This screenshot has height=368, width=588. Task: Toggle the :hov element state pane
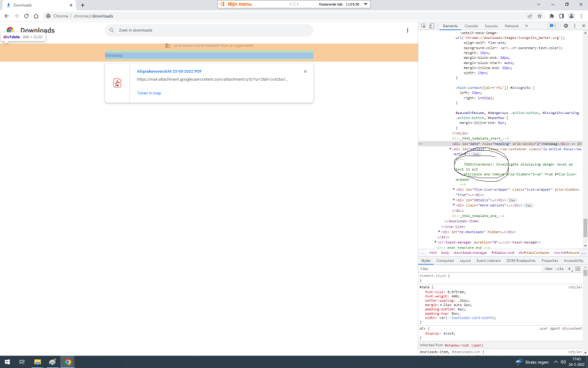pos(548,269)
